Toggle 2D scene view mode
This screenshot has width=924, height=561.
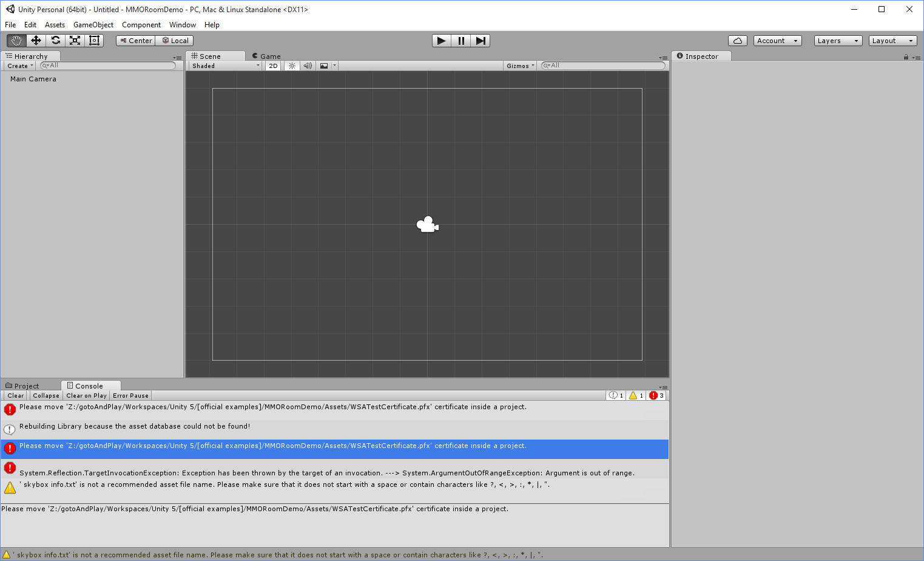(273, 66)
